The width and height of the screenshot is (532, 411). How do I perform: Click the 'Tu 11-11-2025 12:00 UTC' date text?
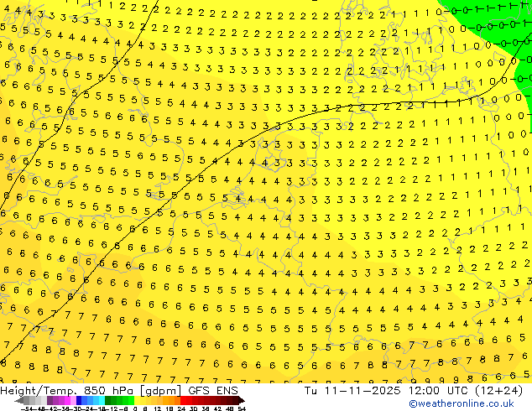tap(387, 391)
